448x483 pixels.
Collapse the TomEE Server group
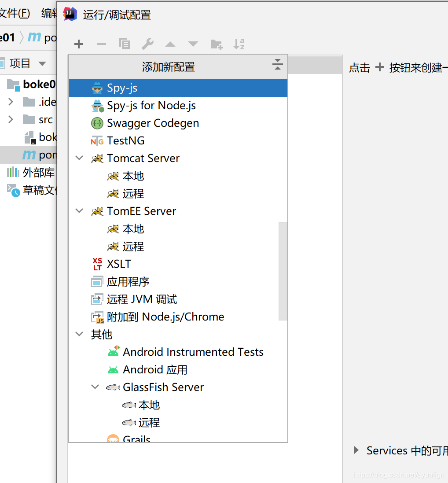point(80,211)
